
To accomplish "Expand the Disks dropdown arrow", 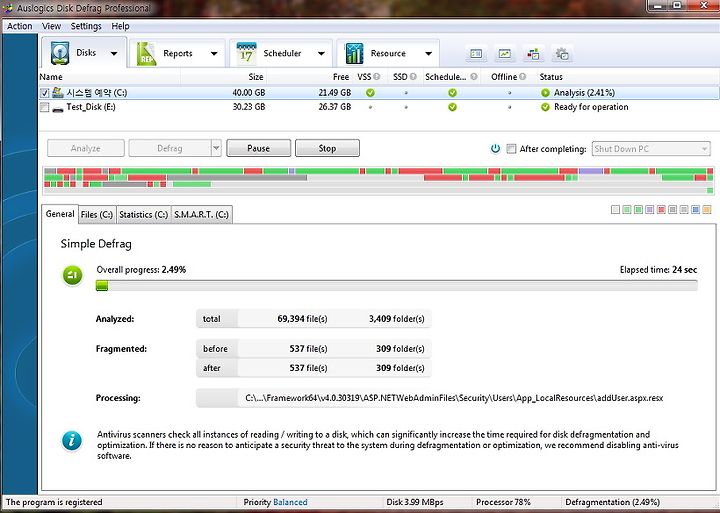I will click(x=113, y=54).
